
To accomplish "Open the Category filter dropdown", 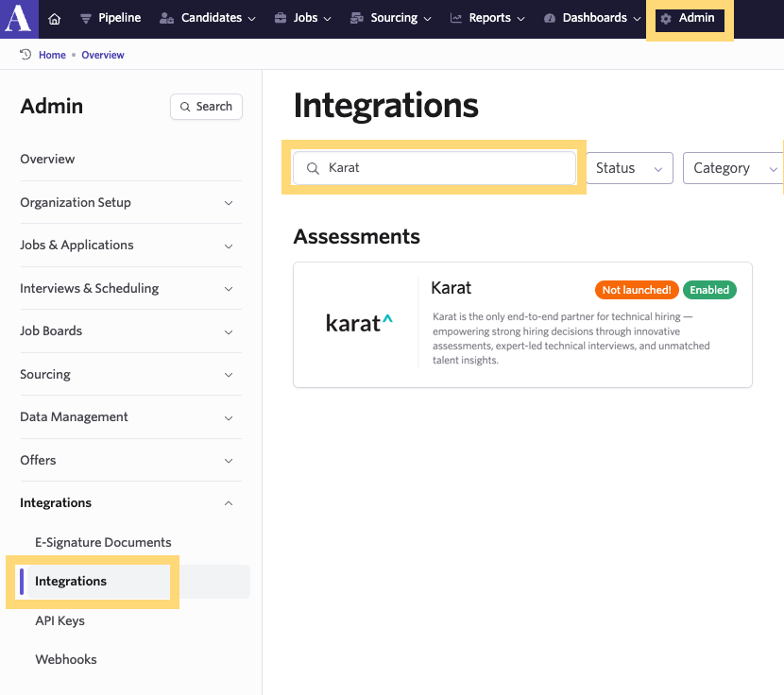I will pyautogui.click(x=733, y=168).
